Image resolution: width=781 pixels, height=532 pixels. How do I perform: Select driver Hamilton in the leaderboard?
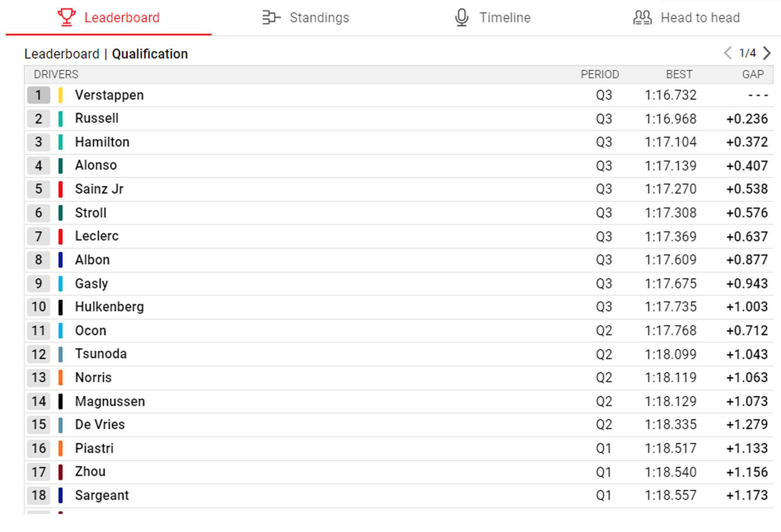click(x=102, y=142)
